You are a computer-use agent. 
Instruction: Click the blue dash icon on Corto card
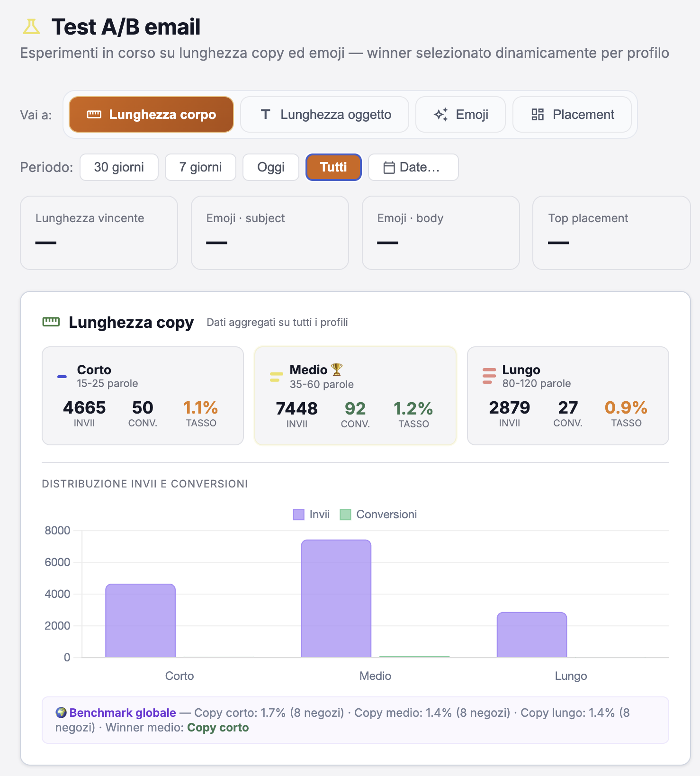[62, 377]
